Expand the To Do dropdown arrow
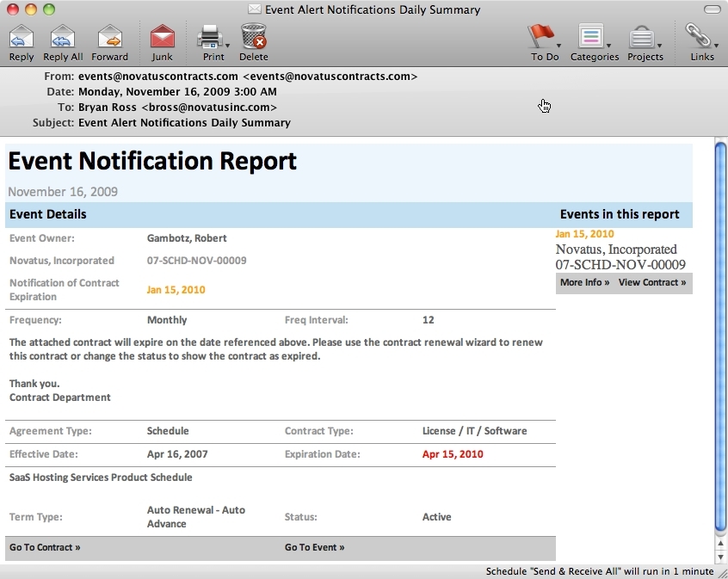The image size is (728, 579). coord(558,46)
